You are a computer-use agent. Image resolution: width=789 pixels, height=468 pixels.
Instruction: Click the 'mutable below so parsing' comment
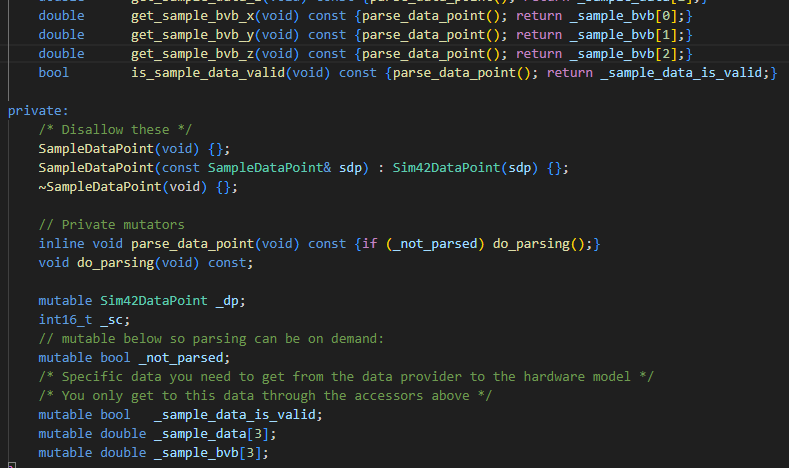click(211, 339)
